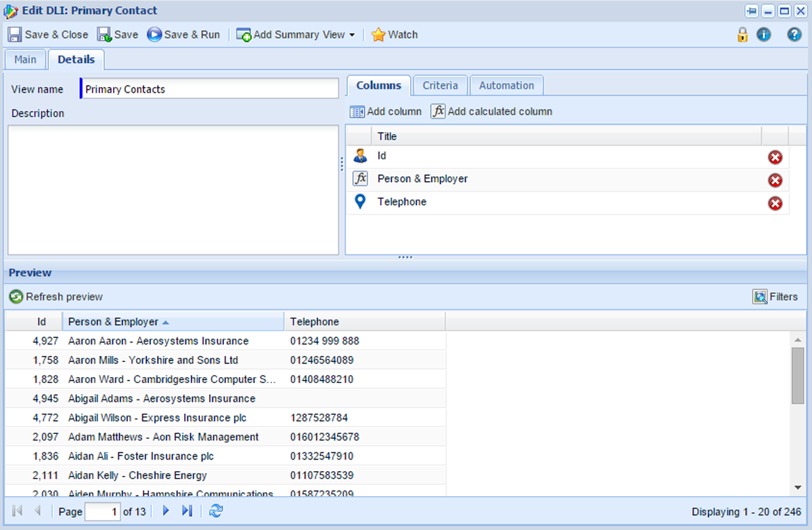Viewport: 812px width, 530px height.
Task: Click the Title column header
Action: coord(566,136)
